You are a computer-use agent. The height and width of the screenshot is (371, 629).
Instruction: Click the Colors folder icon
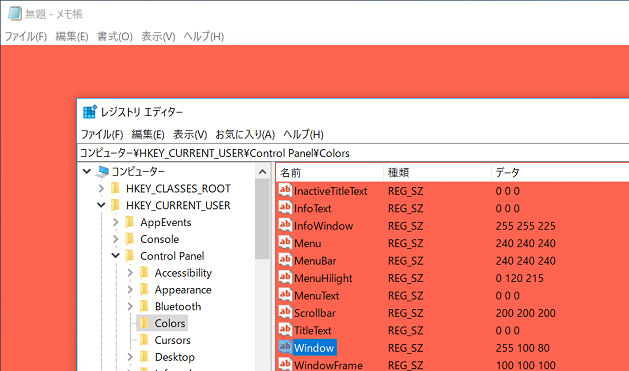[144, 323]
